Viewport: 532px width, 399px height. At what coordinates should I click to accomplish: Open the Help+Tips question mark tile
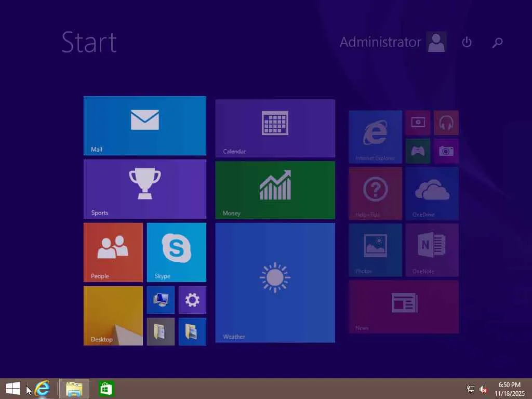click(x=376, y=193)
